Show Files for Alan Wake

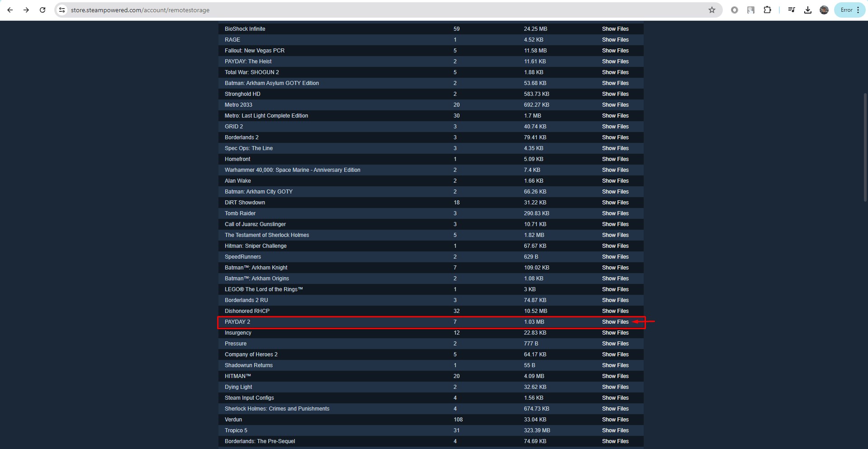(x=615, y=181)
